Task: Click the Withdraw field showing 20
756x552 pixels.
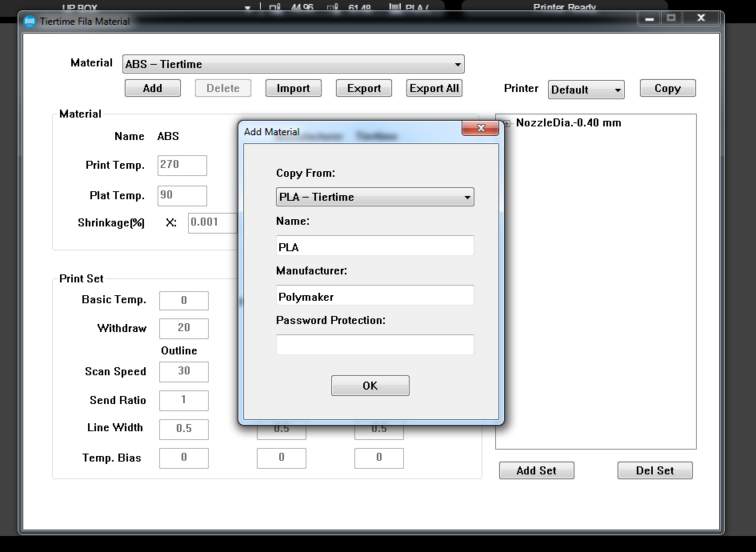Action: coord(184,328)
